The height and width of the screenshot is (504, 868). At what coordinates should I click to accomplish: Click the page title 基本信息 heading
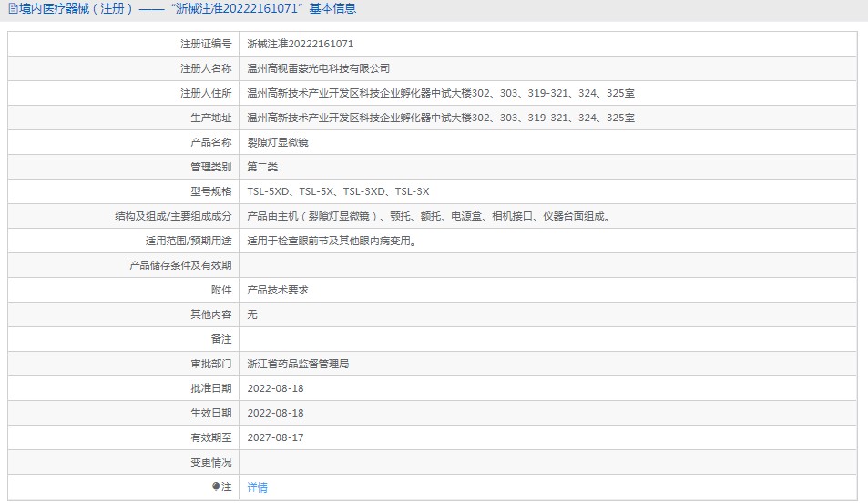332,9
